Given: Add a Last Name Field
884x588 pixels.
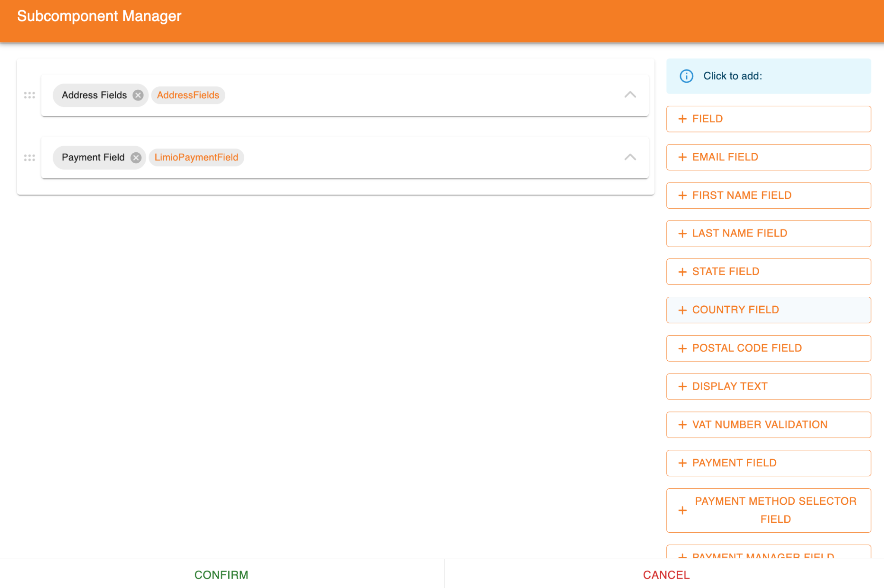Looking at the screenshot, I should pyautogui.click(x=768, y=233).
